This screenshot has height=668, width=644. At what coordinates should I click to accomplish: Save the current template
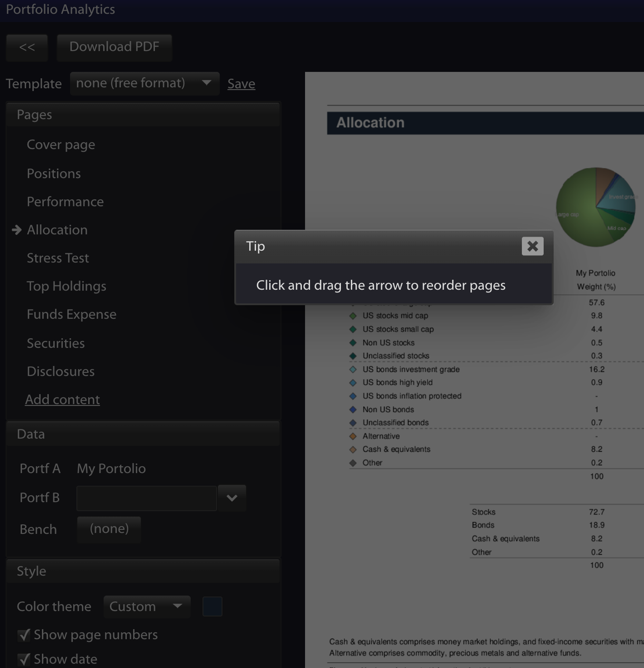click(241, 84)
